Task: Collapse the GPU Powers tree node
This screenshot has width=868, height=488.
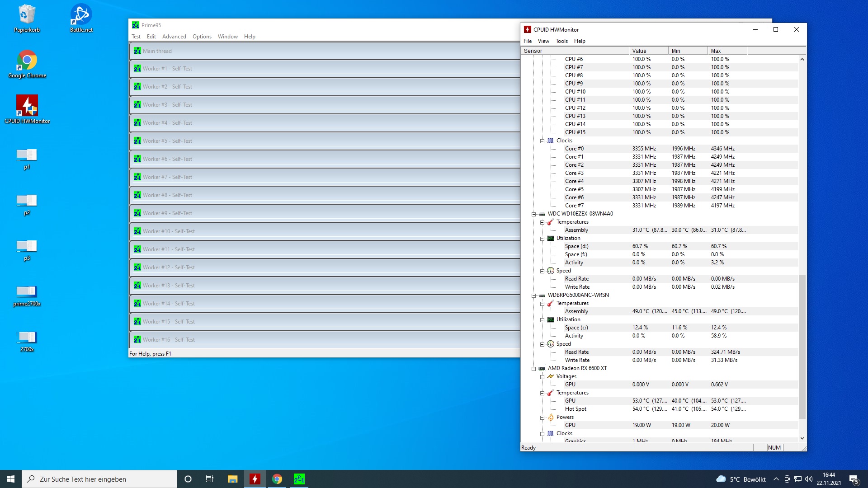Action: (542, 418)
